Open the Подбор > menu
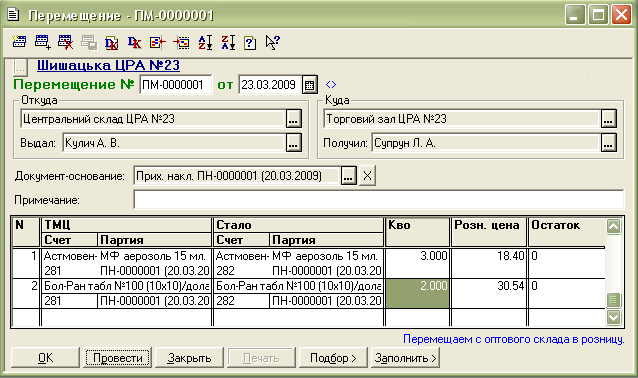 tap(333, 358)
